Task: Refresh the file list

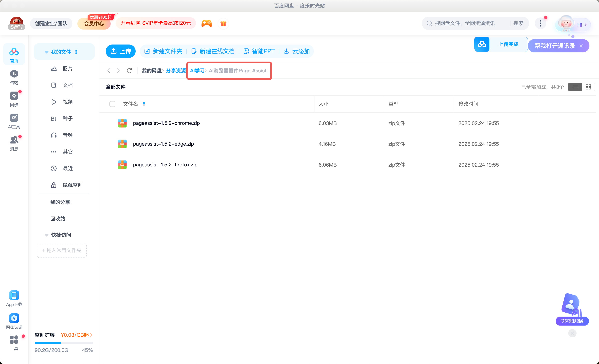Action: [x=129, y=71]
